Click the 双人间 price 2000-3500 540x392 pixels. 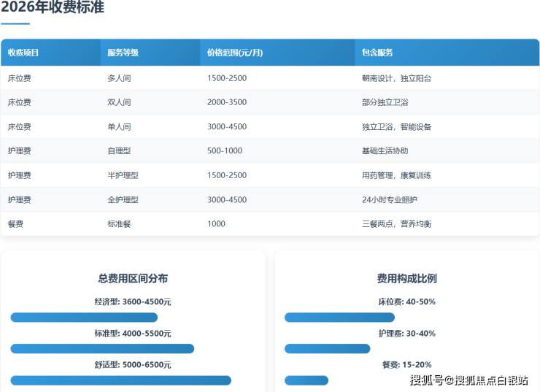coord(226,102)
